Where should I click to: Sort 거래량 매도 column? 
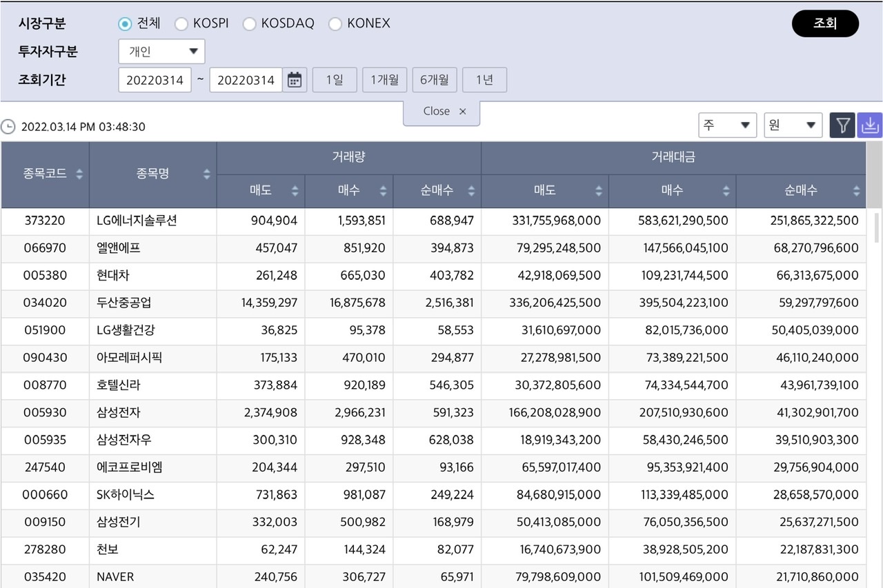click(x=295, y=191)
